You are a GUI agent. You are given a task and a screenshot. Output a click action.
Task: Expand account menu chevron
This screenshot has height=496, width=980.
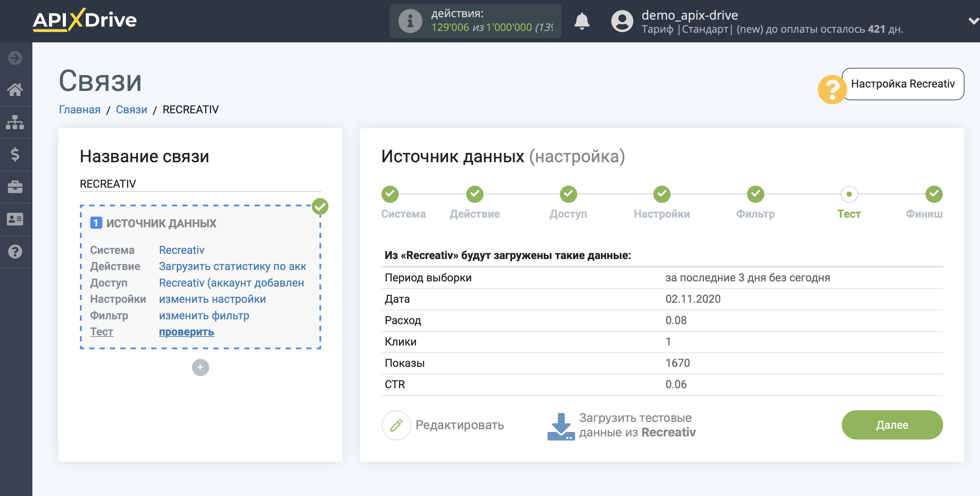[973, 21]
